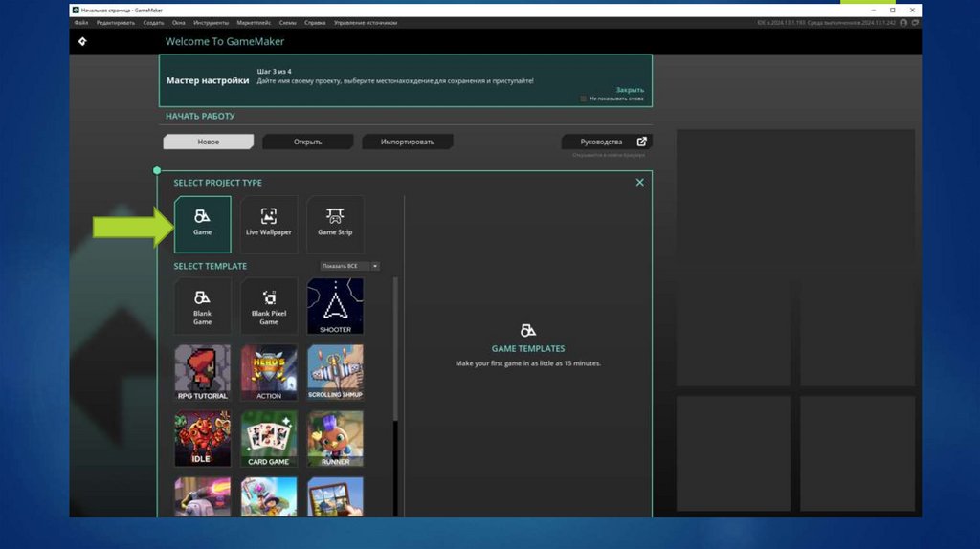Open the user account icon
Viewport: 980px width, 549px height.
click(x=903, y=22)
